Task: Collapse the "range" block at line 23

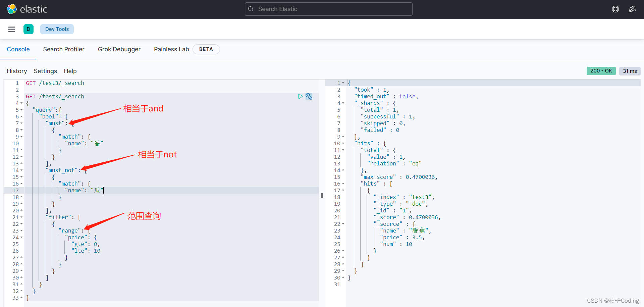Action: [21, 231]
